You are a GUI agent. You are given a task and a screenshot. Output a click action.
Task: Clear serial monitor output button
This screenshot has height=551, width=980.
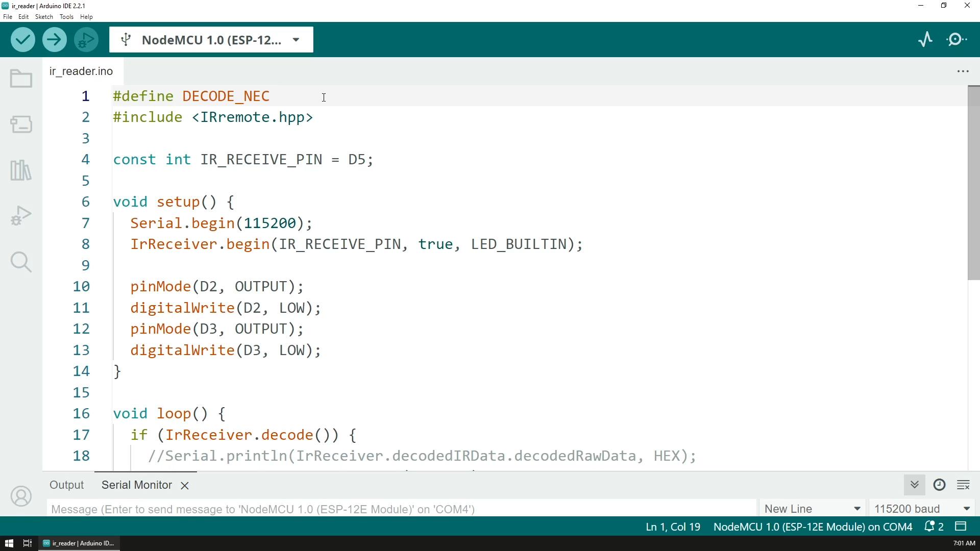click(x=963, y=485)
